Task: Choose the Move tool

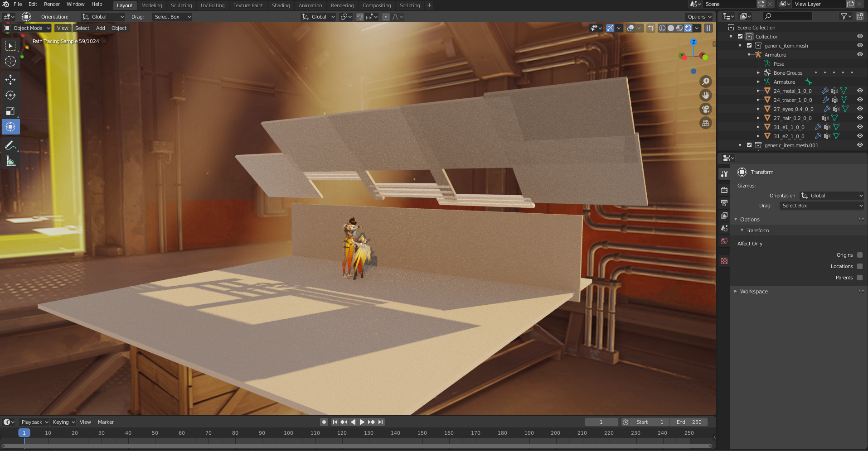Action: coord(10,80)
